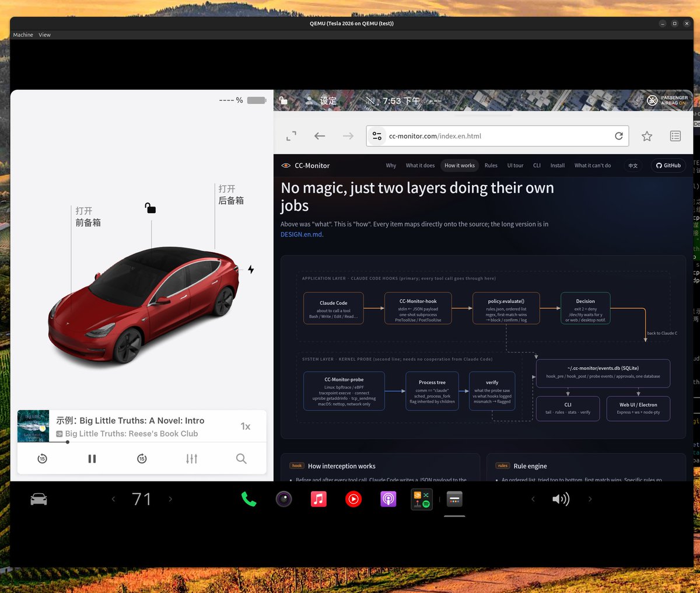Go to What it does section
700x593 pixels.
pos(420,166)
